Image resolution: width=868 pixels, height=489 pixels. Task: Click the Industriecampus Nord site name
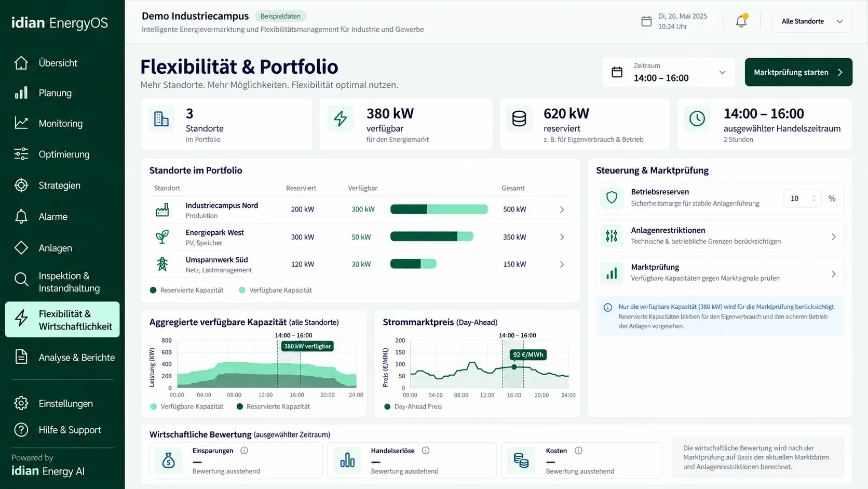(222, 205)
